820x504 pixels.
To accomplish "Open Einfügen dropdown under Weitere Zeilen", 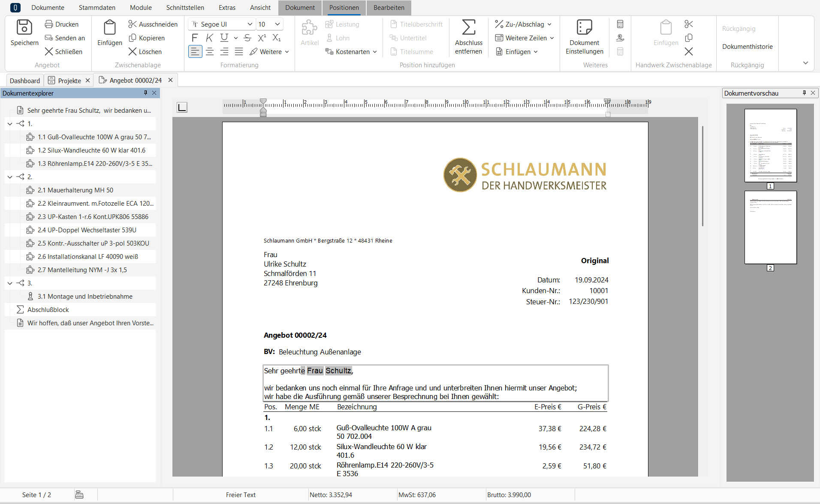I will [x=516, y=52].
